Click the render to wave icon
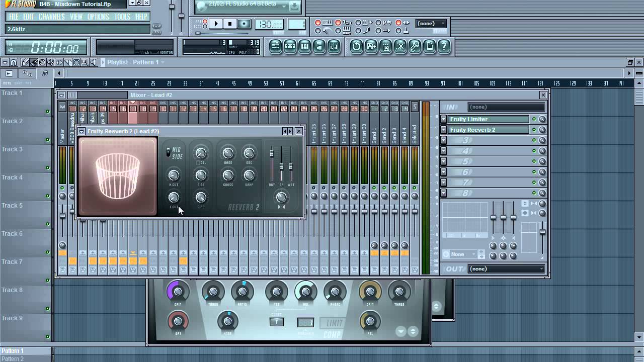This screenshot has height=362, width=644. pos(385,47)
